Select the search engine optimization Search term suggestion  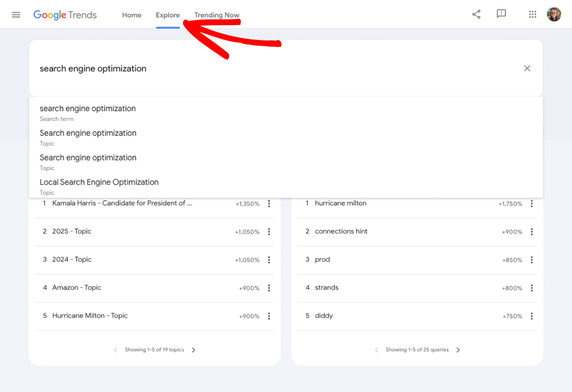[x=88, y=112]
